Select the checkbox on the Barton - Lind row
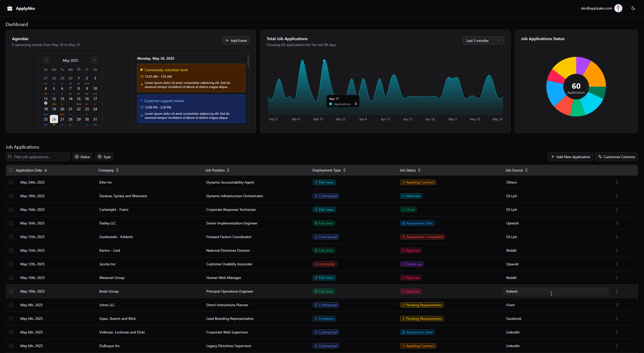Image resolution: width=644 pixels, height=353 pixels. (x=11, y=250)
